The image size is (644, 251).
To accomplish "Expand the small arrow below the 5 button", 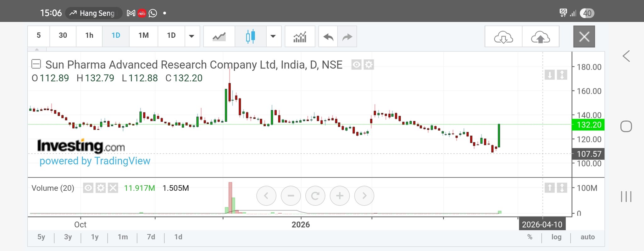I will click(37, 49).
